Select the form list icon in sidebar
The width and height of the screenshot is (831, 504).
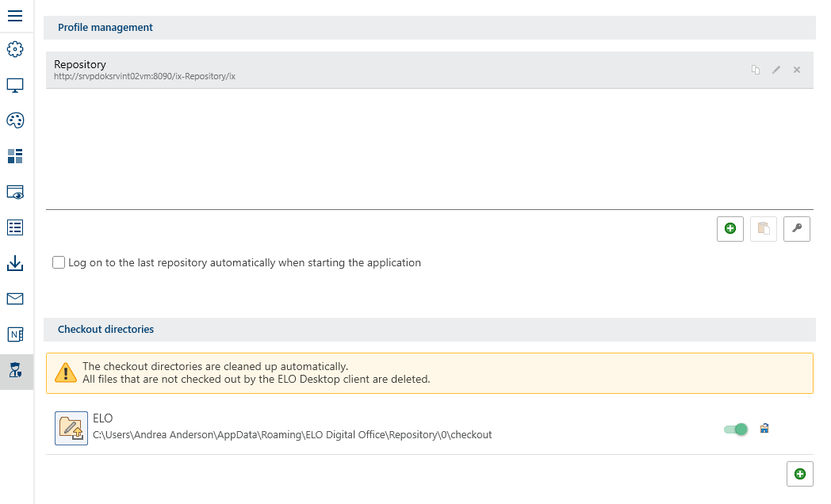(x=15, y=227)
